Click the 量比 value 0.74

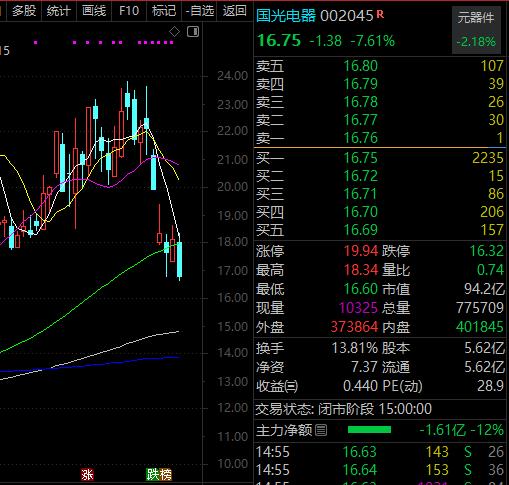[x=490, y=270]
